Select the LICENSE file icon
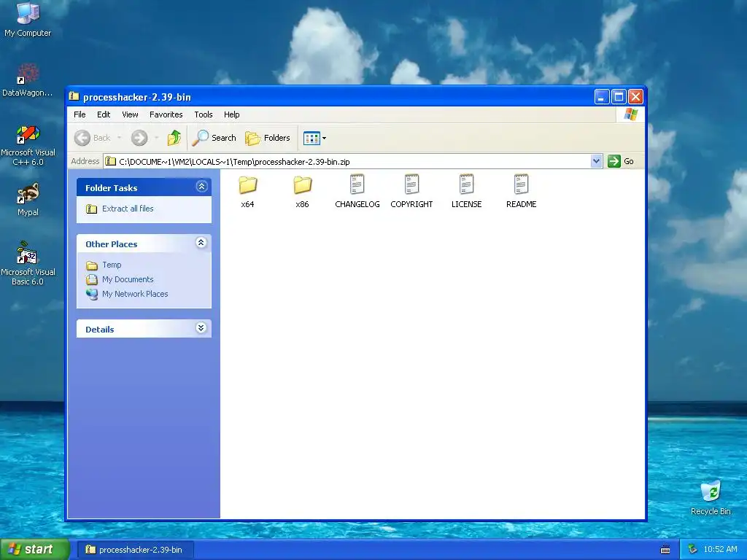 pos(466,184)
